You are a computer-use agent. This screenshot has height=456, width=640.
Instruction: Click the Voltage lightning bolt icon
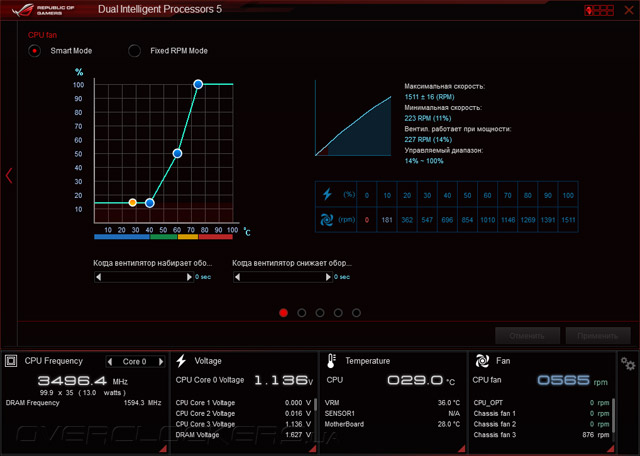(181, 361)
